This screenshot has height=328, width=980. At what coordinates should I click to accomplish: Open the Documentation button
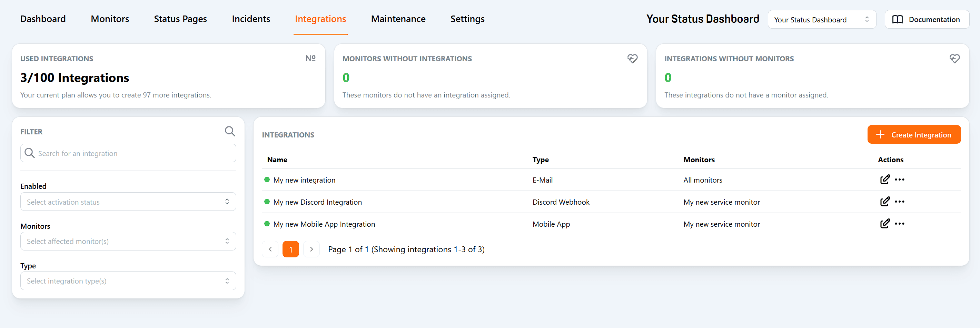[x=927, y=19]
